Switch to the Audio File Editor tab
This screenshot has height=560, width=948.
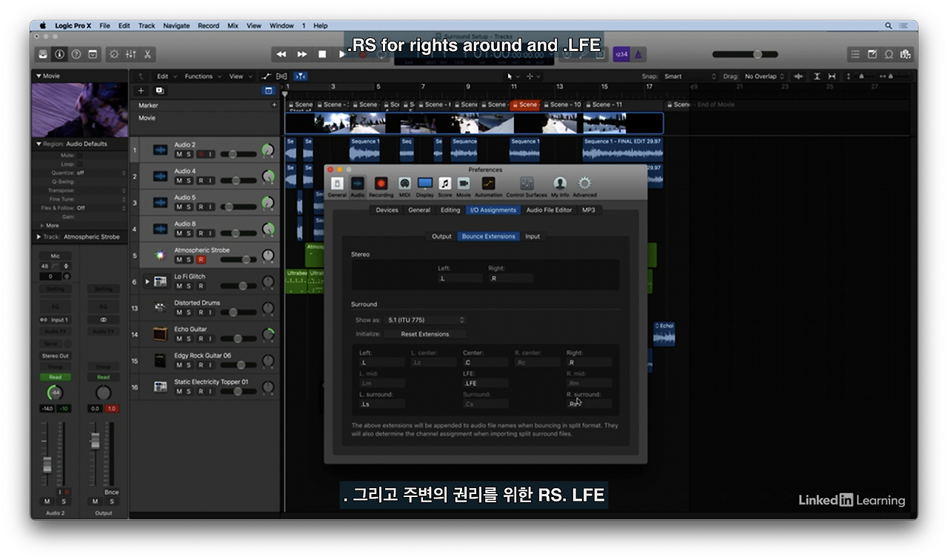pos(549,210)
